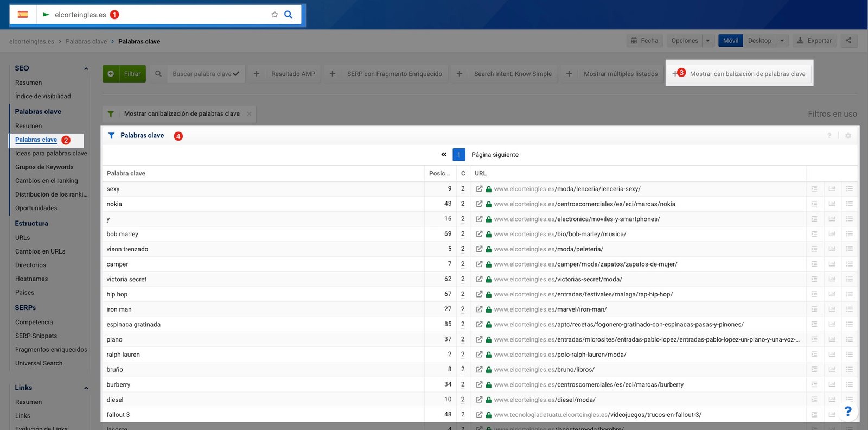Screen dimensions: 868x430
Task: Go to Página siguiente
Action: point(495,155)
